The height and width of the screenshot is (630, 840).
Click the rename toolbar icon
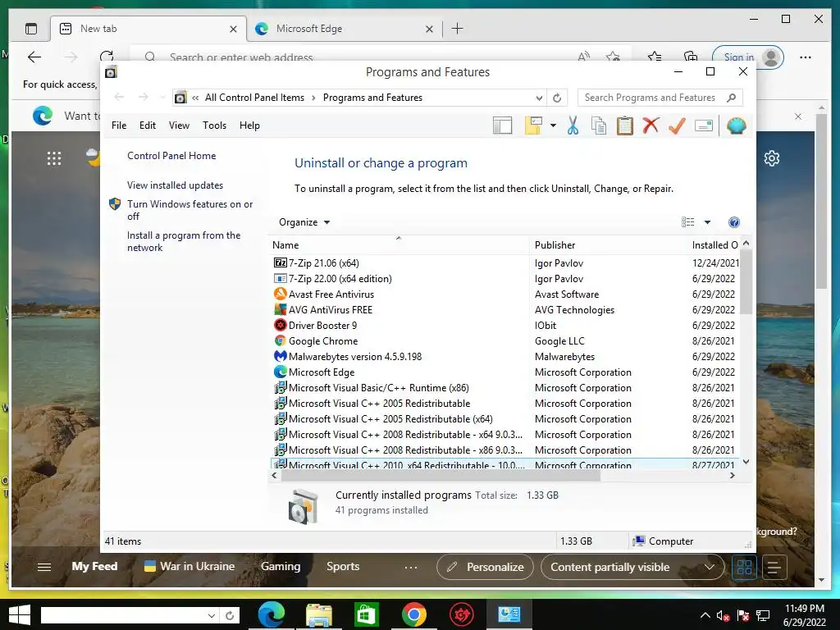click(x=703, y=126)
